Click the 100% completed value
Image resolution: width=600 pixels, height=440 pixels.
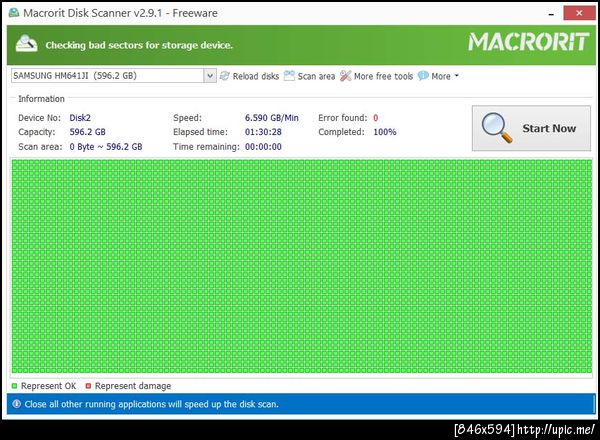(x=385, y=132)
